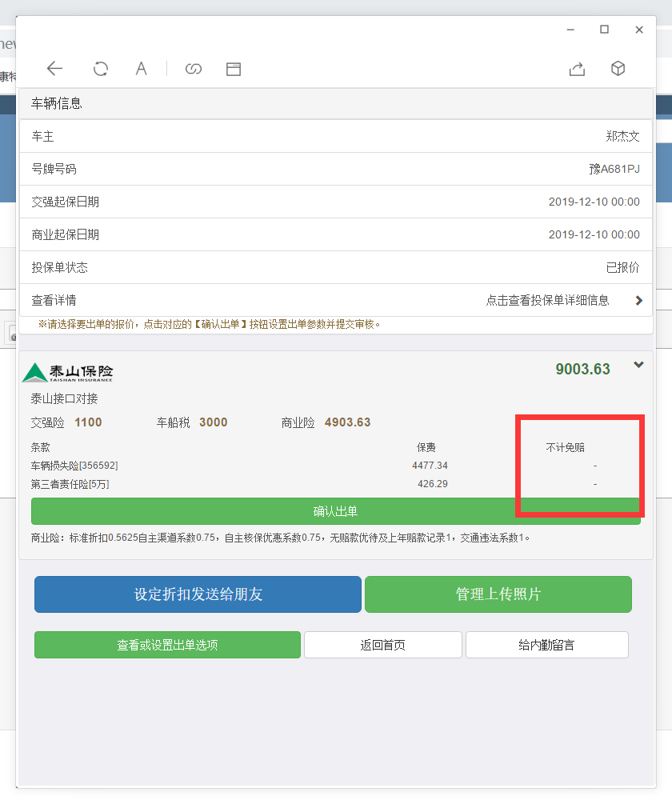The width and height of the screenshot is (672, 804).
Task: Click premium value 426.29
Action: (x=433, y=484)
